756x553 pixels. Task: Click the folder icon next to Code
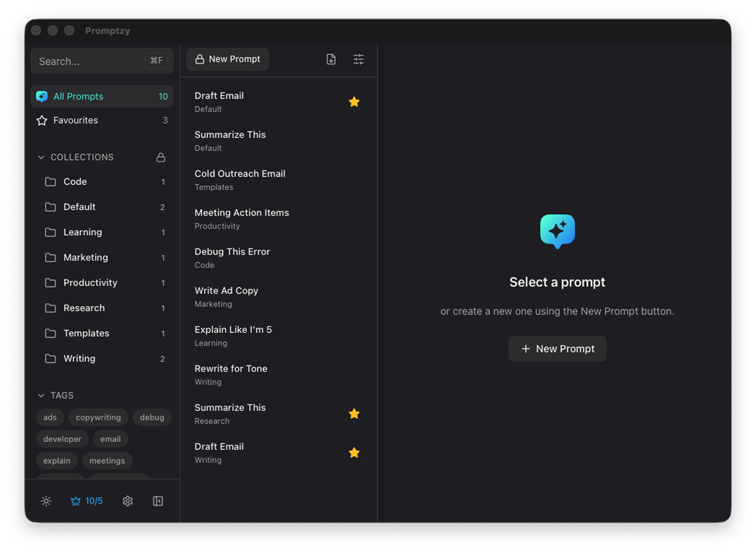(x=50, y=182)
